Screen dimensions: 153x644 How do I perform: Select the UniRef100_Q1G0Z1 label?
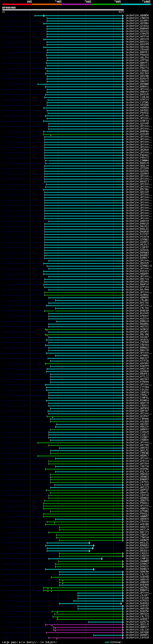click(137, 31)
